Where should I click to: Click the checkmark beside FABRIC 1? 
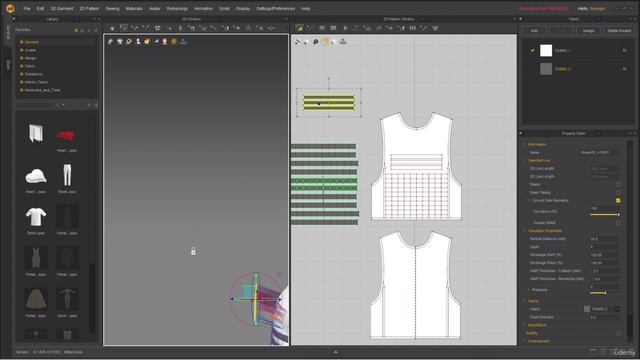point(532,51)
